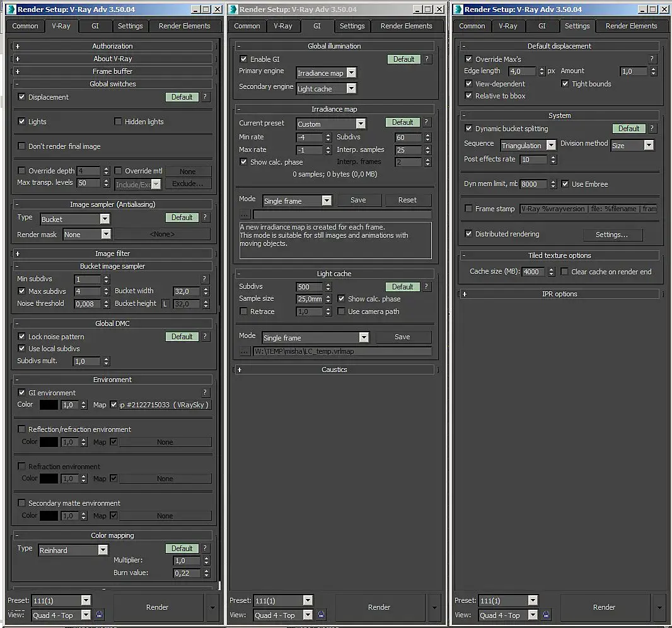Expand the Caustics rollout
Viewport: 672px width, 628px height.
click(334, 369)
